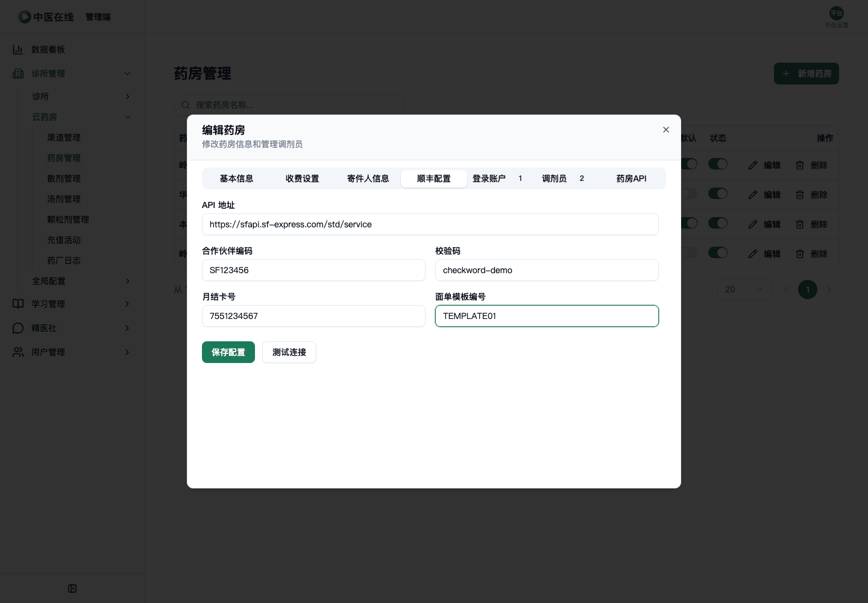
Task: Open the 调剂员 tab
Action: tap(565, 178)
